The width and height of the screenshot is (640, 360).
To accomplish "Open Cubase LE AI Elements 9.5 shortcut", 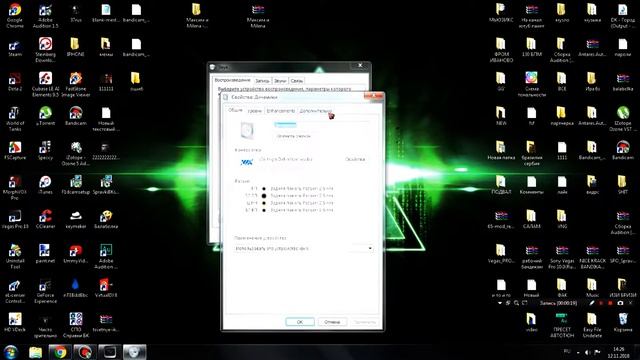I will (x=45, y=84).
